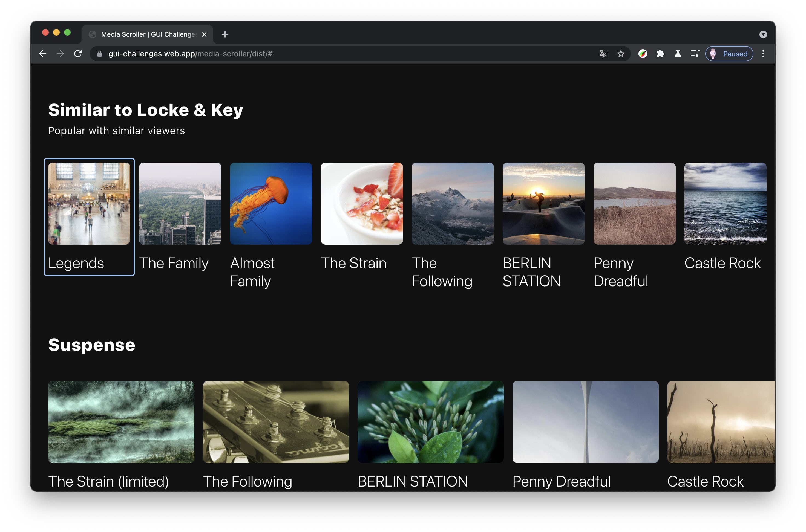This screenshot has width=806, height=532.
Task: Click the new tab plus button
Action: pyautogui.click(x=224, y=34)
